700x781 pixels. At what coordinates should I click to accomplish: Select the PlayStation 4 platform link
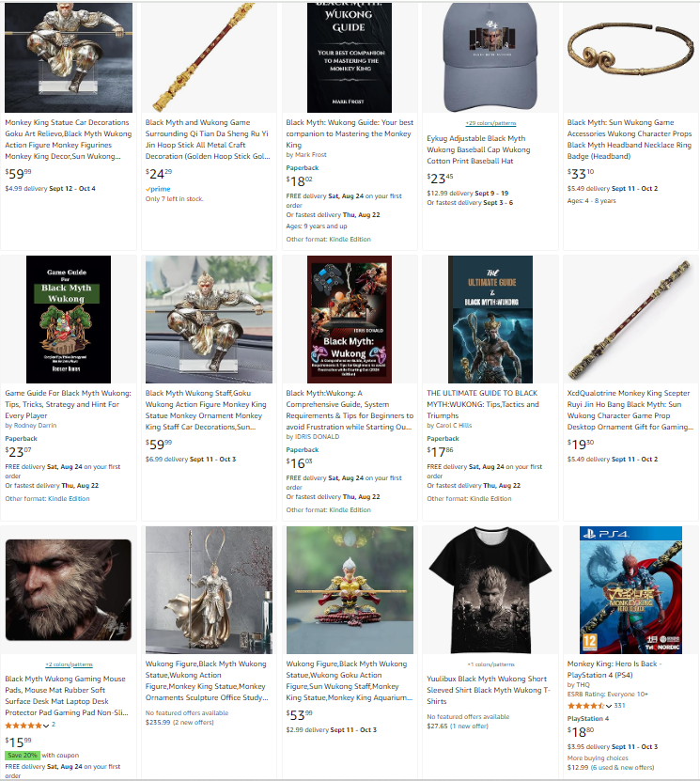point(588,718)
